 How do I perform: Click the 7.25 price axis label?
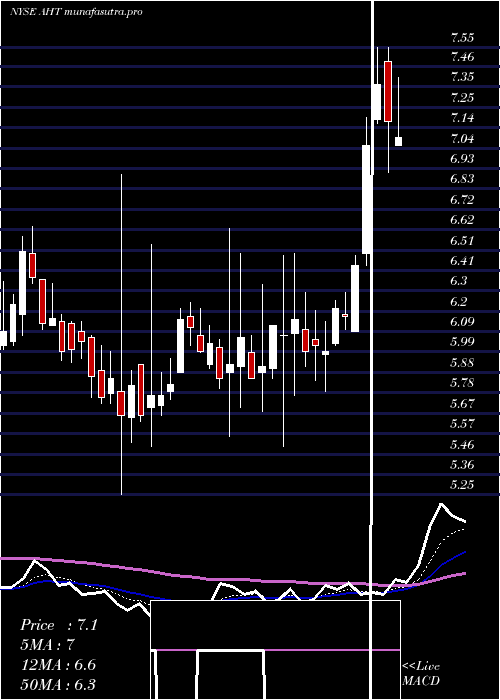(462, 97)
